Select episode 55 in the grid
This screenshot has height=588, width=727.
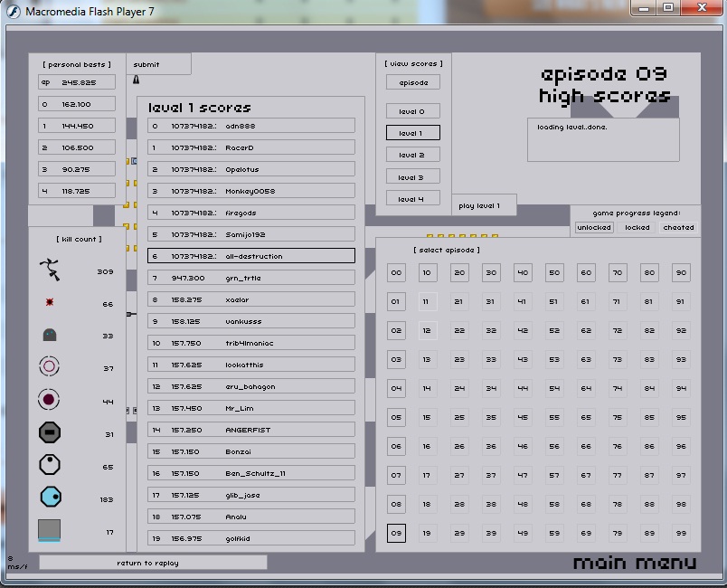click(x=554, y=418)
